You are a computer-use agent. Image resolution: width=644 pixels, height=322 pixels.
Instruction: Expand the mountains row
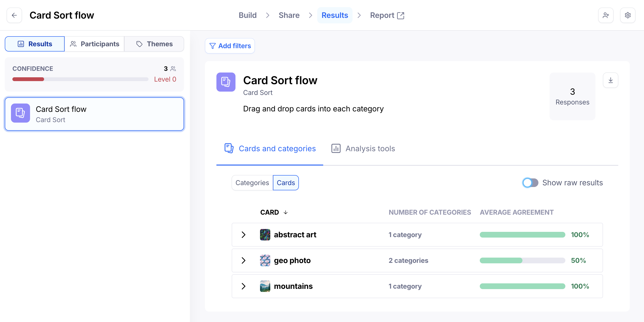(244, 286)
